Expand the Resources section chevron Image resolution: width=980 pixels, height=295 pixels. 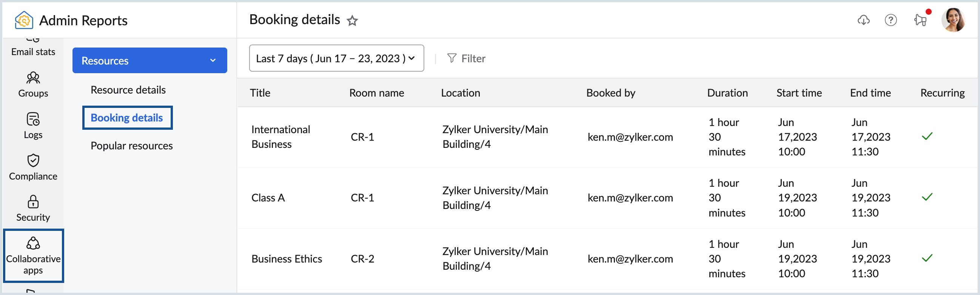213,60
